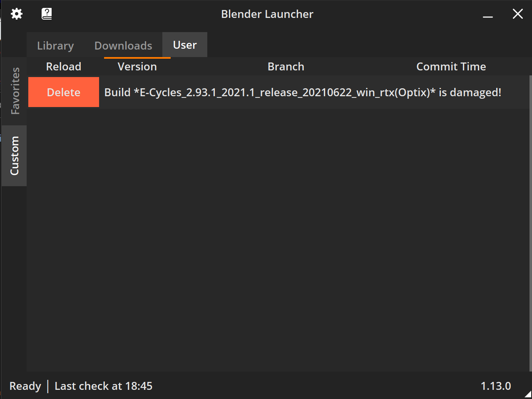Switch to the Downloads tab

click(123, 45)
